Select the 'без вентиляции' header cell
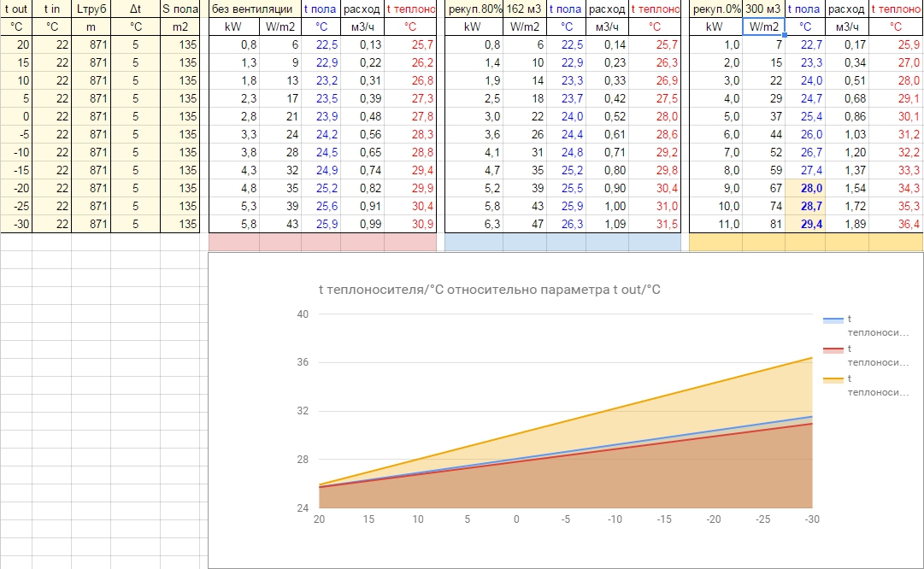This screenshot has height=569, width=924. click(x=256, y=9)
